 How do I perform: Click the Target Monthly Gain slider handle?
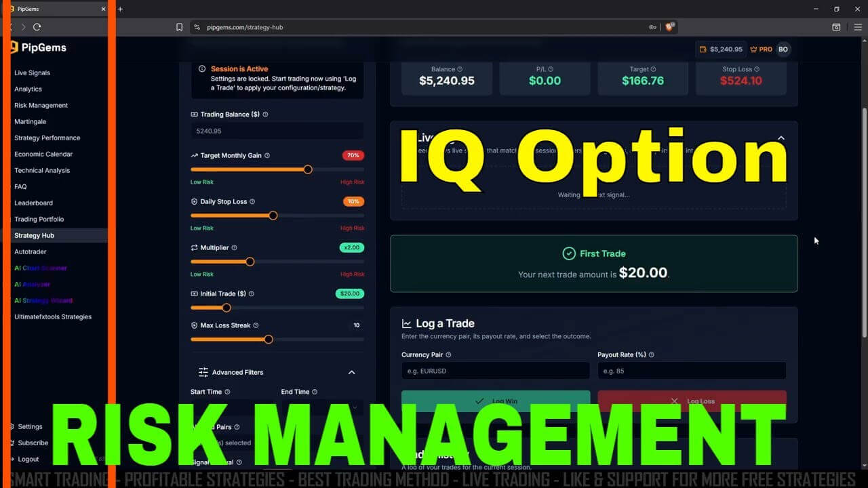point(308,169)
